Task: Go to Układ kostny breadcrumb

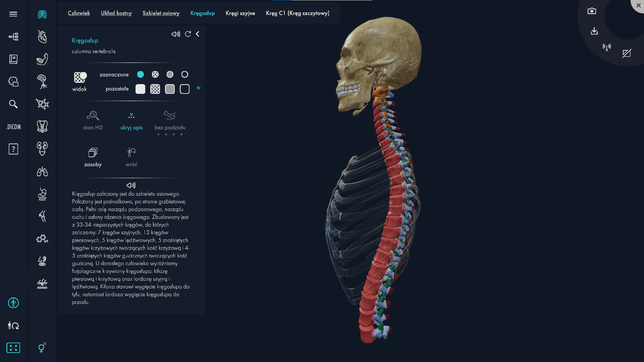Action: tap(116, 13)
